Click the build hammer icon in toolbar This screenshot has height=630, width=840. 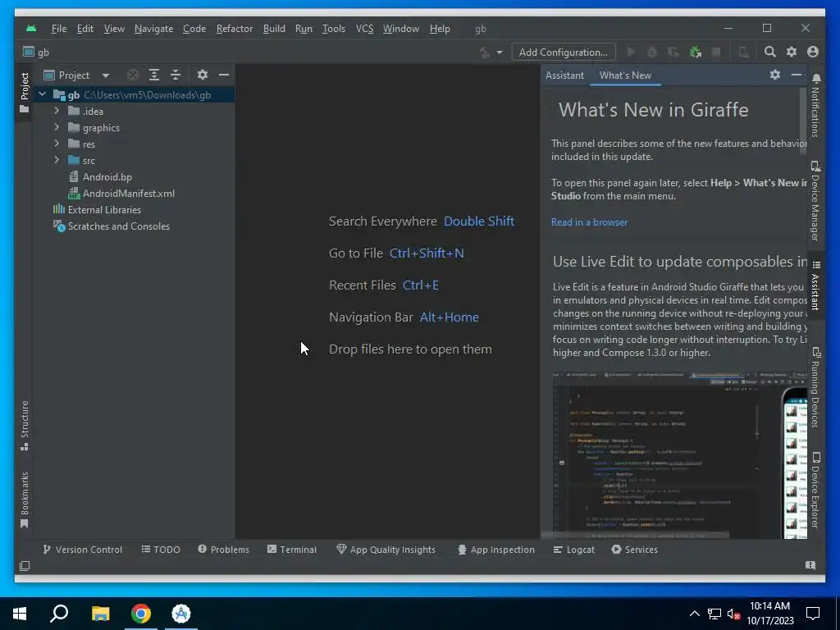484,52
